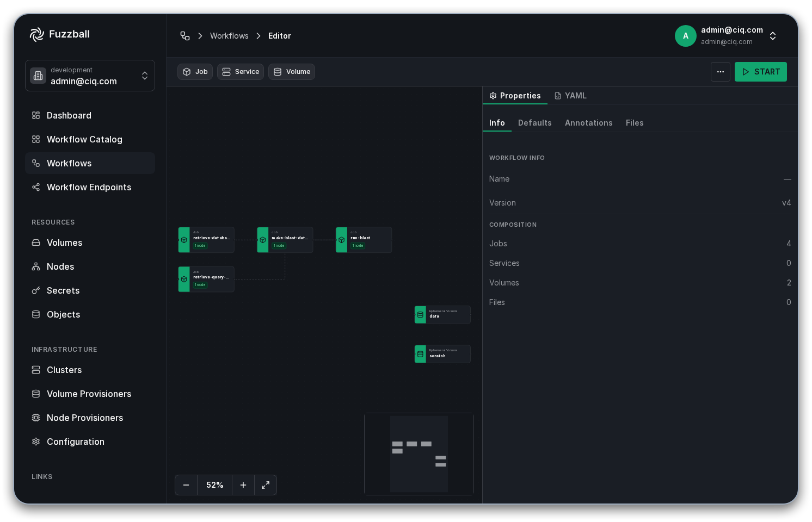
Task: Select the scratch ephemeral volume node
Action: (x=442, y=354)
